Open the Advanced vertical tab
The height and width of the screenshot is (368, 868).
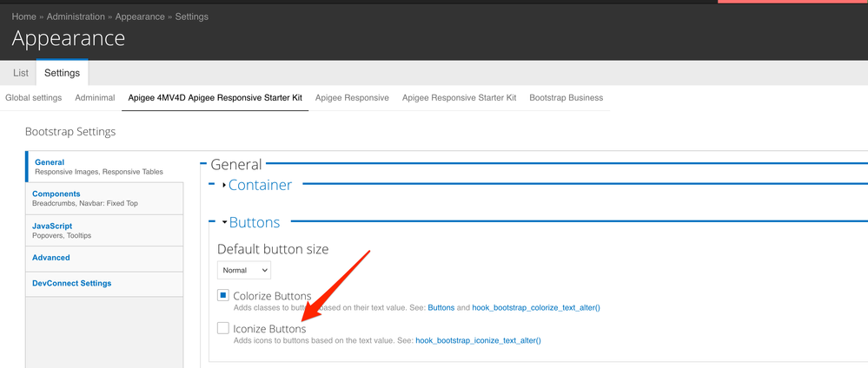tap(104, 258)
